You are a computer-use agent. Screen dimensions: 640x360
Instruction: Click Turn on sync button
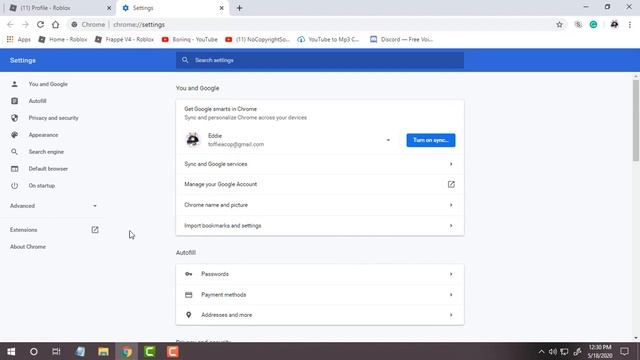click(431, 140)
